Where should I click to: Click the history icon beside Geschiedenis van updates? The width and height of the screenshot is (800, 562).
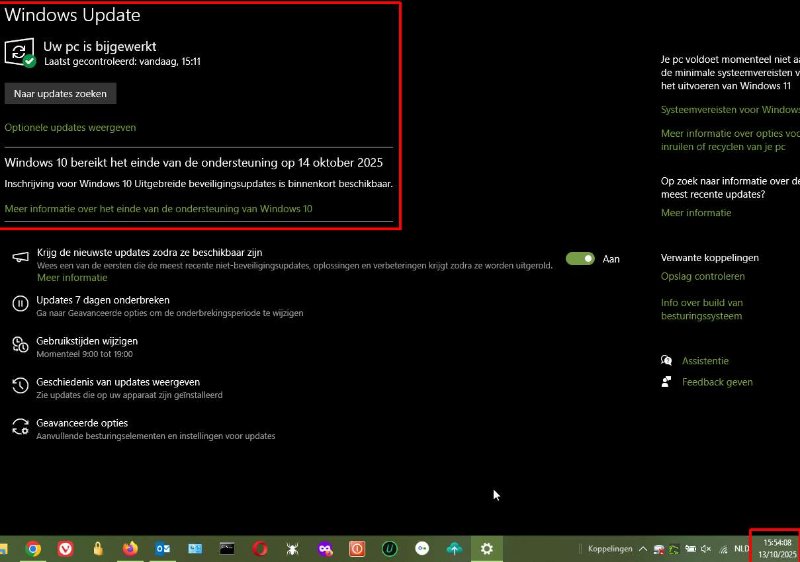(x=20, y=386)
